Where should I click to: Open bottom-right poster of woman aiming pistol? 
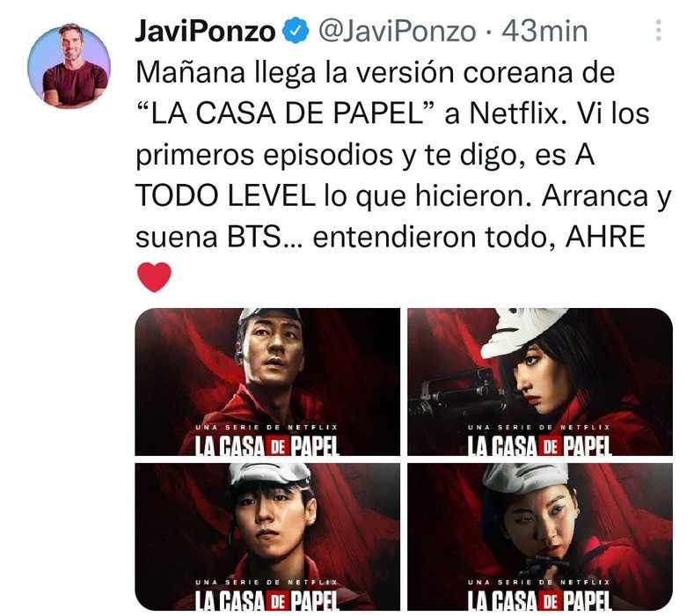pyautogui.click(x=540, y=537)
